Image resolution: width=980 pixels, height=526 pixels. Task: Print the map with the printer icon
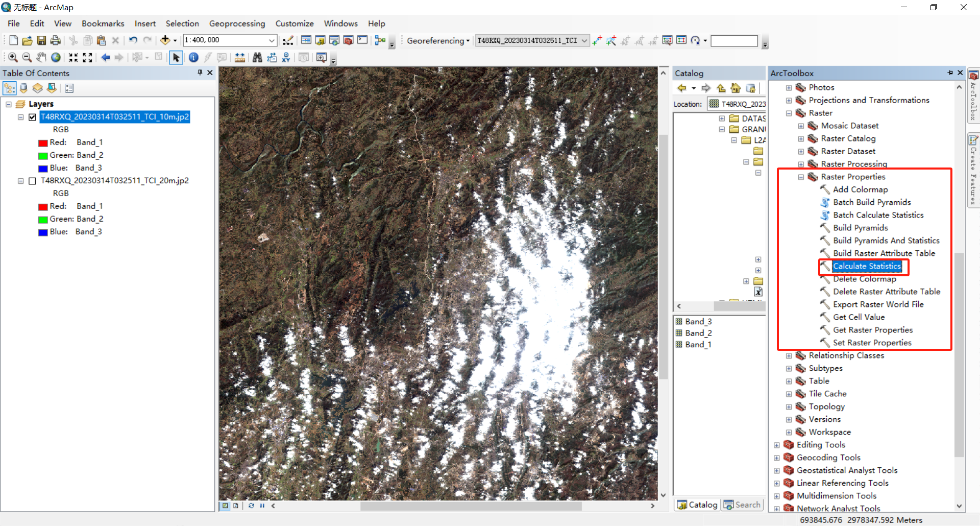point(55,40)
